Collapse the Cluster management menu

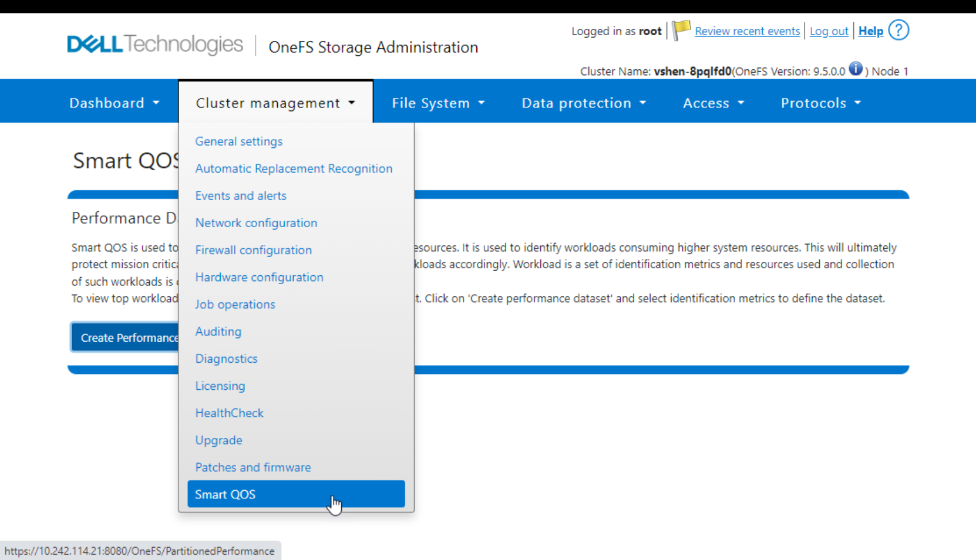pyautogui.click(x=275, y=103)
